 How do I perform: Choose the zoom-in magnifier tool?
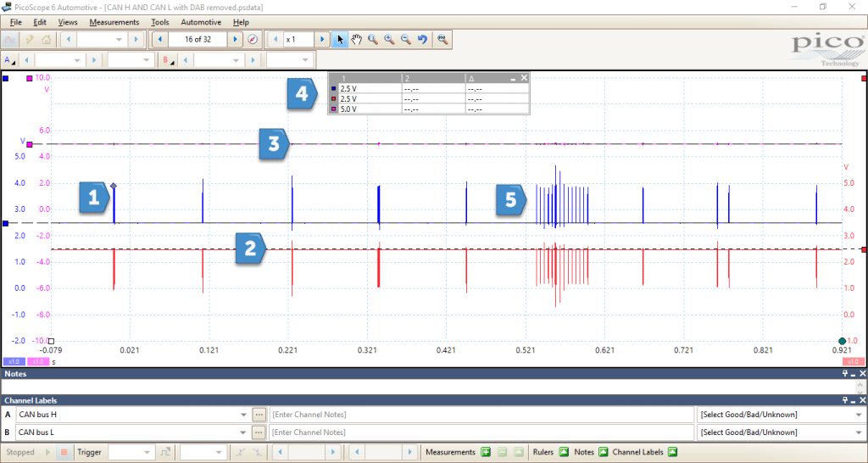pyautogui.click(x=389, y=39)
